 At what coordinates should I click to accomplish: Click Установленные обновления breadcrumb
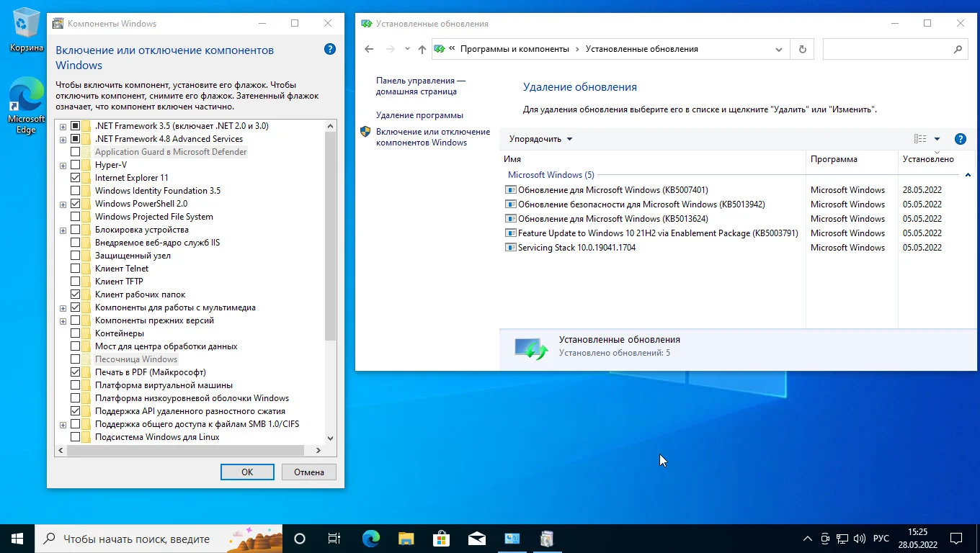pyautogui.click(x=642, y=49)
